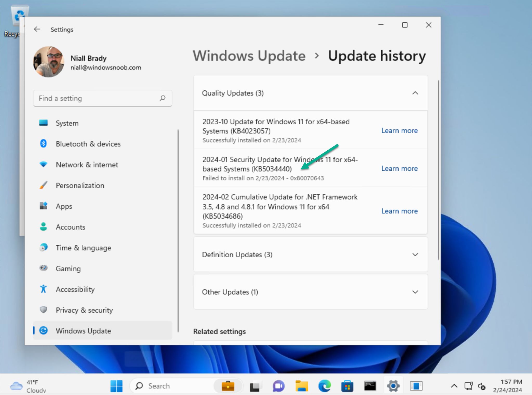The image size is (532, 395).
Task: Click the Windows Update breadcrumb link
Action: point(249,56)
